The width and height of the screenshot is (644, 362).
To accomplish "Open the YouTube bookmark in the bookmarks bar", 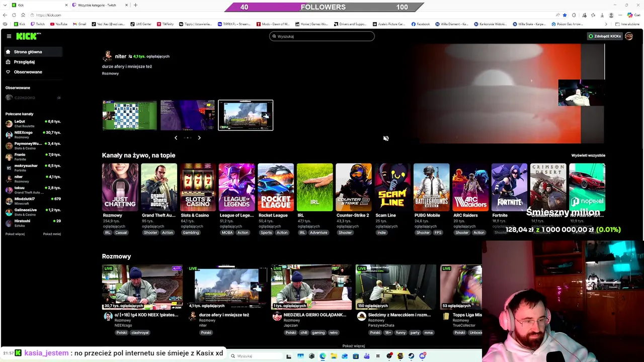I will [59, 24].
